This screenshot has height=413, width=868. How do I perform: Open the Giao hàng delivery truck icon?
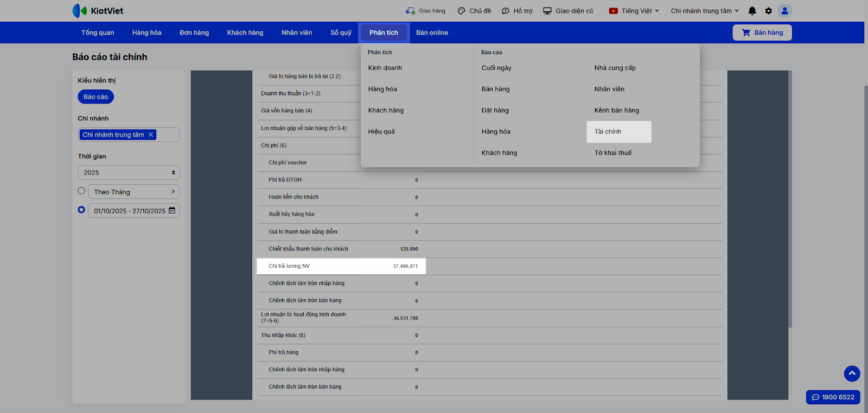410,11
